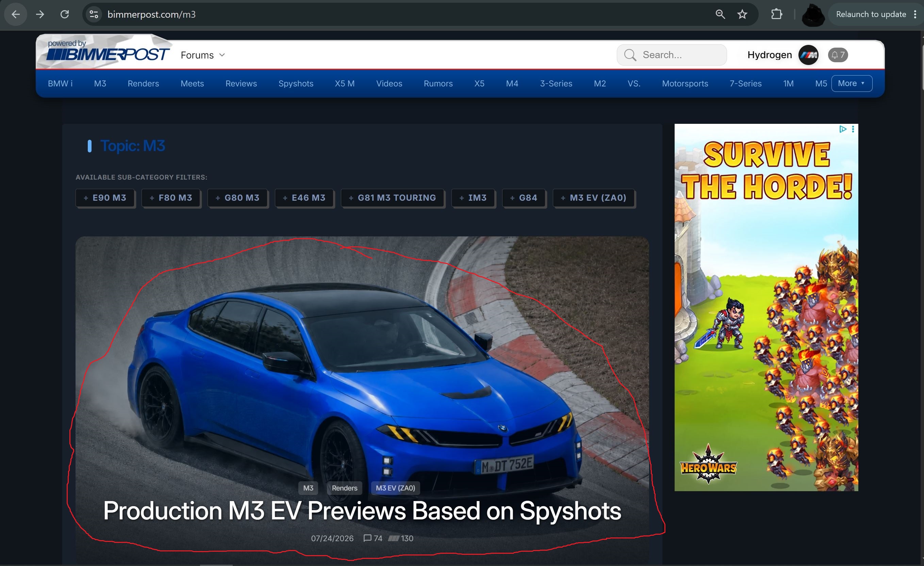This screenshot has width=924, height=566.
Task: Open Spyshots in the nav bar
Action: [x=296, y=84]
